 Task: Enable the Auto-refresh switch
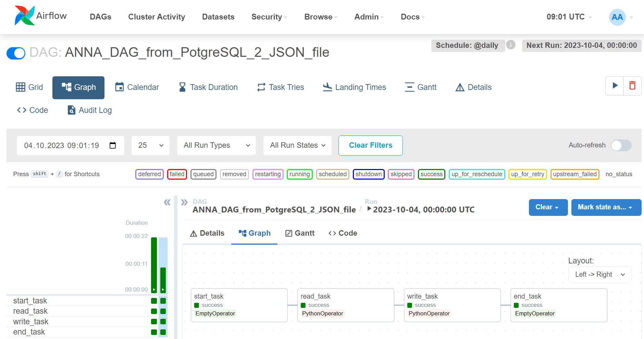(x=621, y=145)
